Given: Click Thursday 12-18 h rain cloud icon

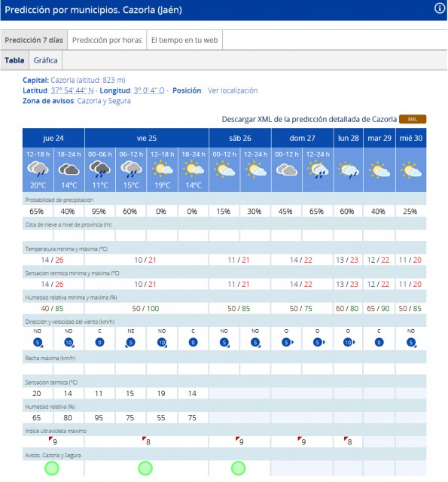Looking at the screenshot, I should (38, 169).
